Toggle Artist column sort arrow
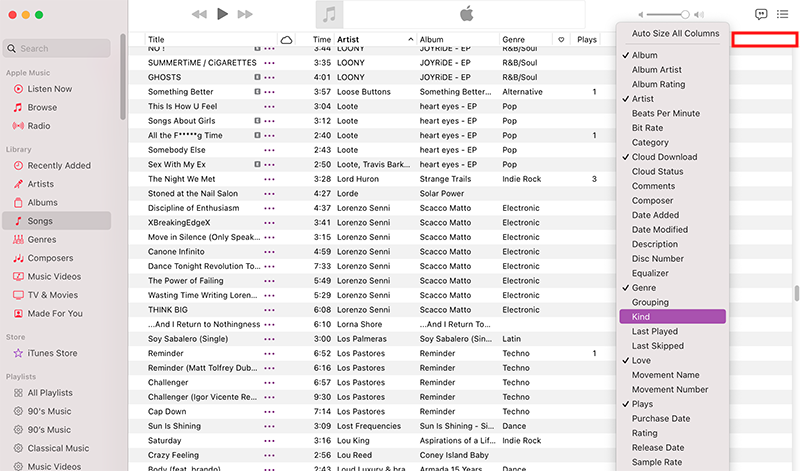Screen dimensions: 800x471 coord(410,39)
